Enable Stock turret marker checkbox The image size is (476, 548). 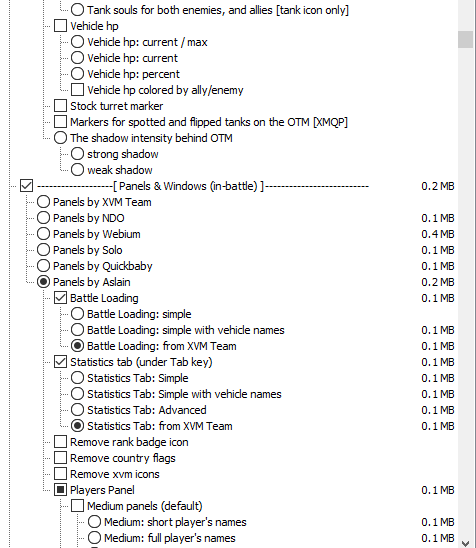tap(60, 106)
